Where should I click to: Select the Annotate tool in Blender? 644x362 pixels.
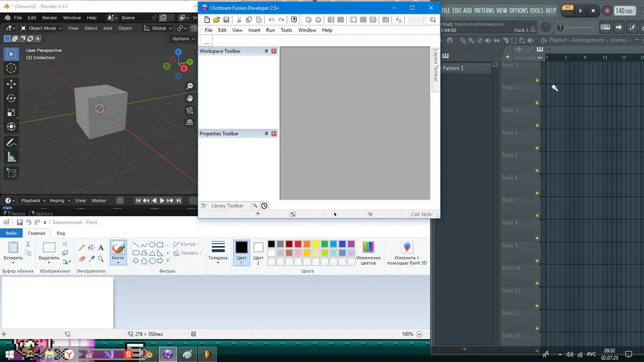tap(11, 143)
